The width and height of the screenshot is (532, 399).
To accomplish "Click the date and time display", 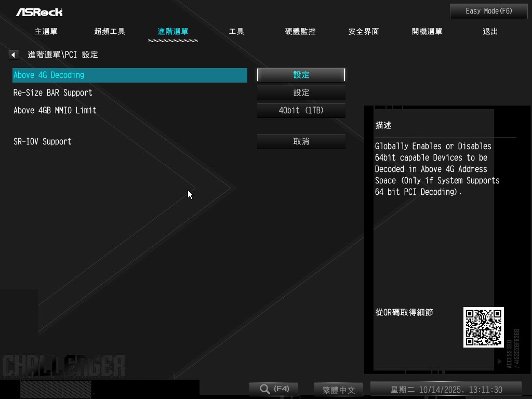I will click(x=446, y=390).
